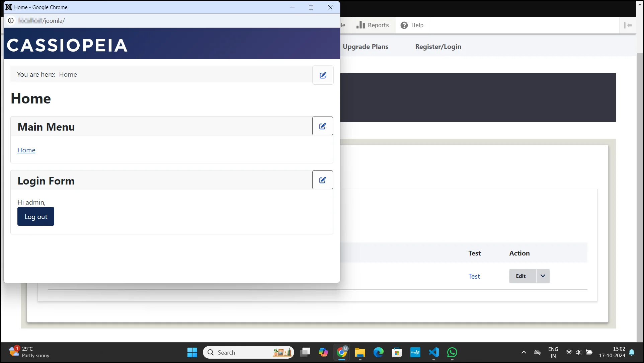Expand the Upgrade Plans menu item
The width and height of the screenshot is (644, 363).
tap(366, 47)
